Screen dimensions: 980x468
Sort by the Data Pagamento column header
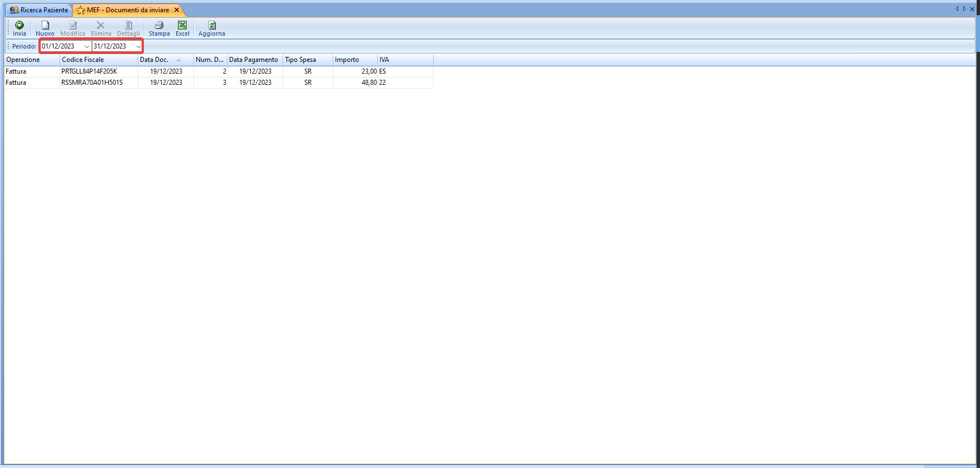[x=255, y=60]
